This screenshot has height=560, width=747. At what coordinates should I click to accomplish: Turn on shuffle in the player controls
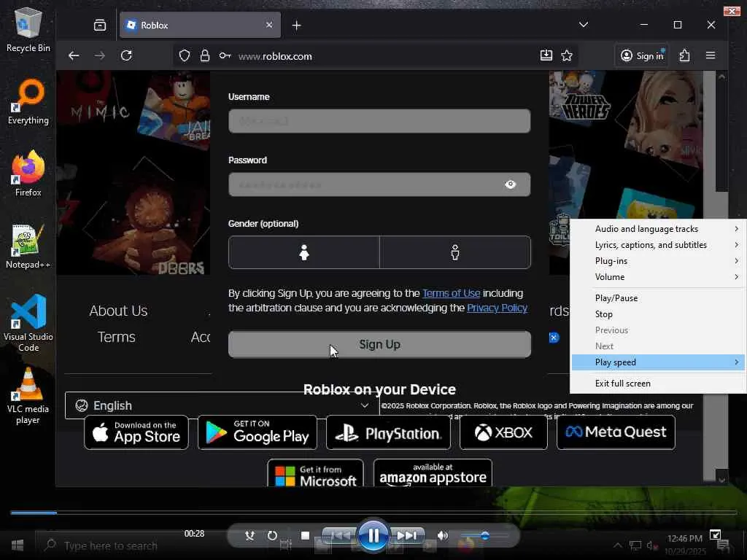[249, 536]
